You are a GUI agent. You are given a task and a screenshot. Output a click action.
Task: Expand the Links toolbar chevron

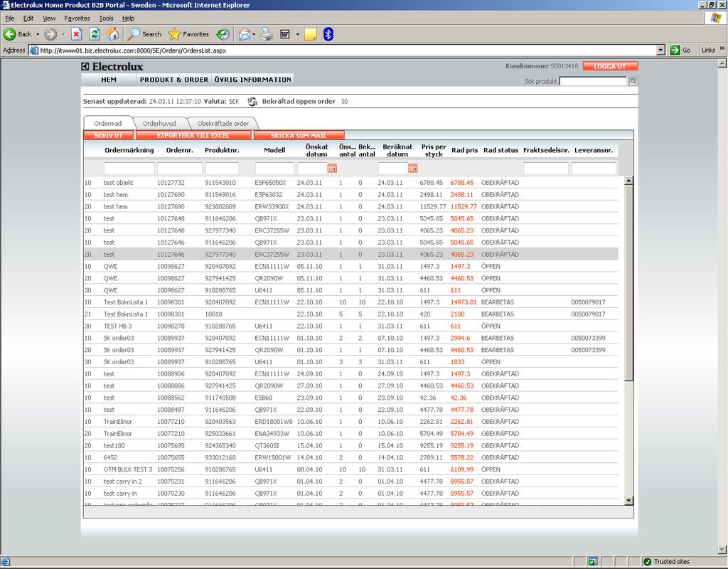722,49
